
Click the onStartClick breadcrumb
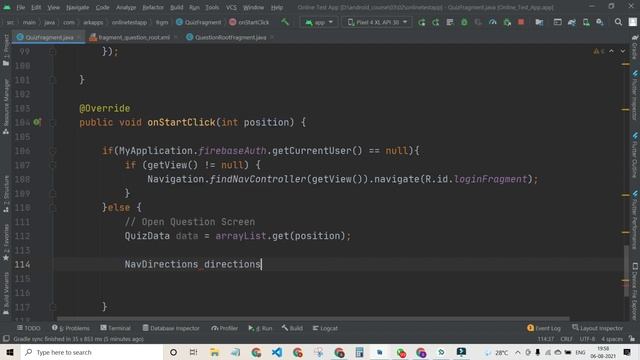(x=249, y=22)
